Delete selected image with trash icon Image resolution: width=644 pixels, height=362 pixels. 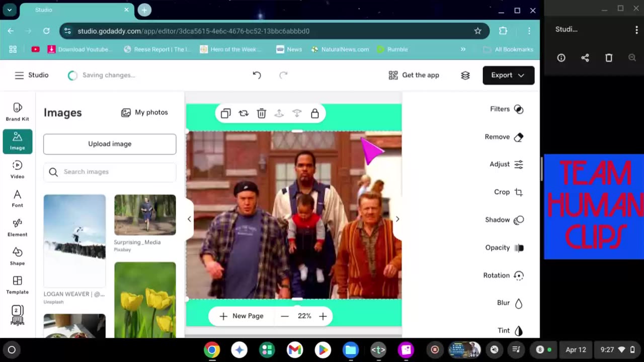(x=262, y=114)
